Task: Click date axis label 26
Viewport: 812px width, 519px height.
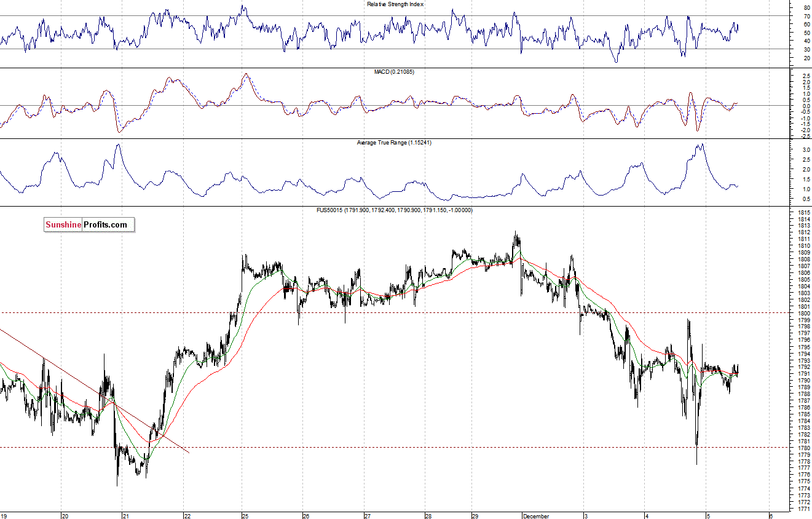Action: [306, 517]
